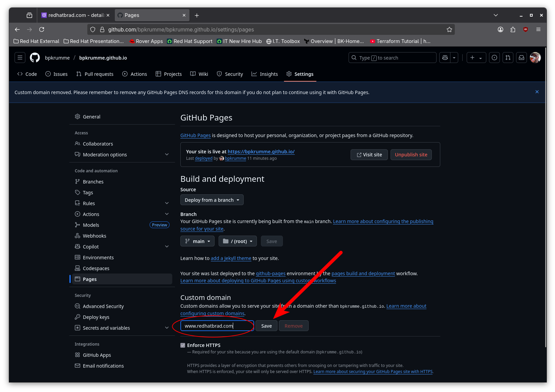
Task: Open pages build and deployment workflow link
Action: pos(363,274)
